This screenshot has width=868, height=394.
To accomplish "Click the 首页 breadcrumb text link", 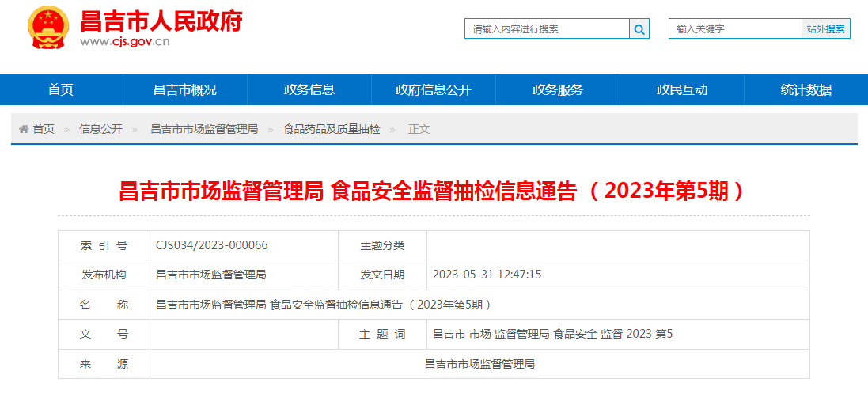I will (44, 129).
